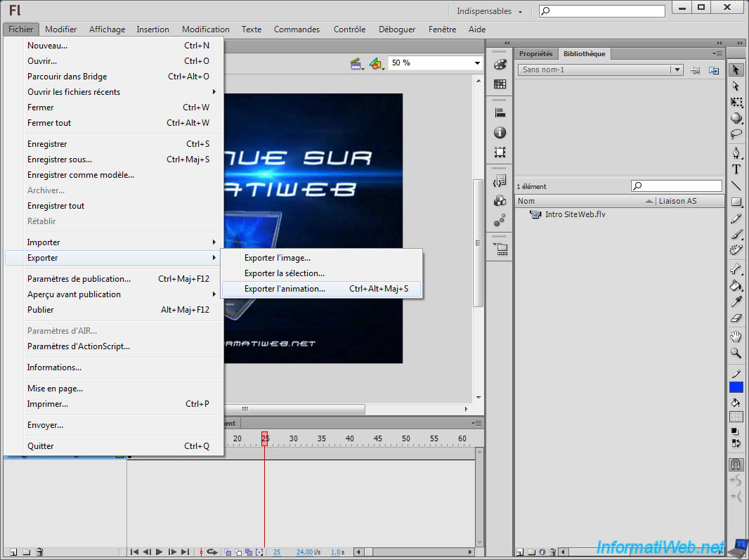The image size is (749, 560).
Task: Open the stage zoom 50 % dropdown
Action: coord(476,63)
